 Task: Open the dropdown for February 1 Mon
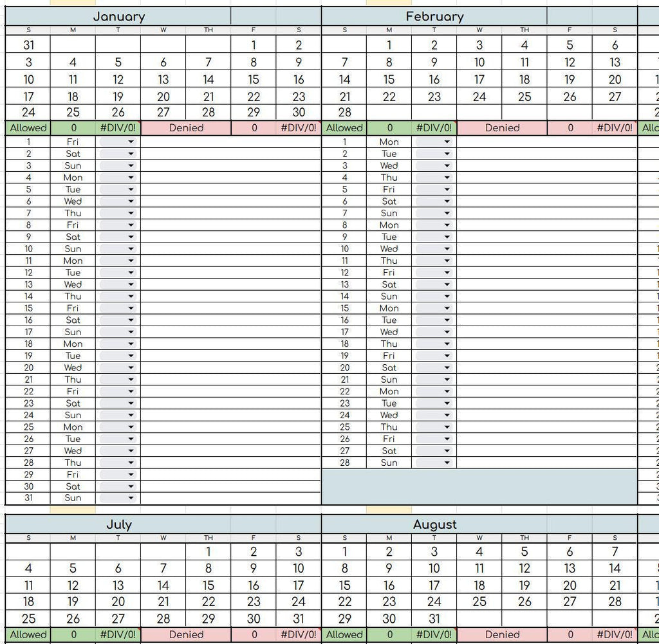[x=434, y=142]
